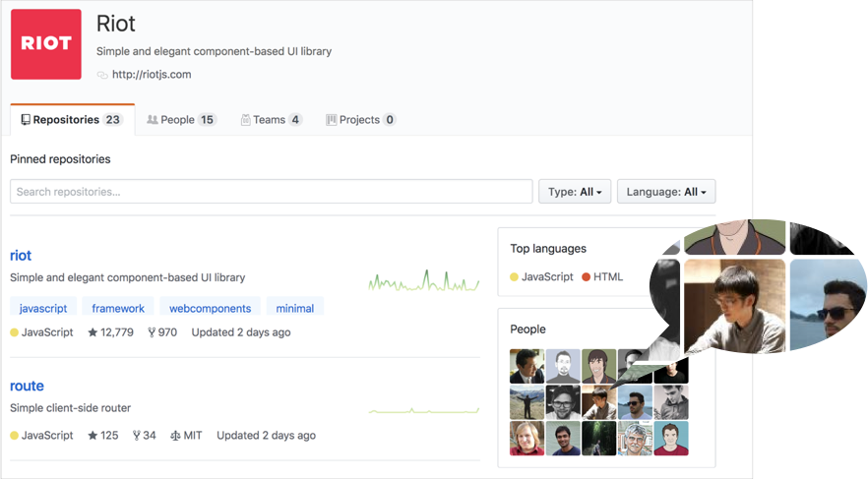Click the repository book icon in Repositories tab
Viewport: 868px width, 479px height.
pyautogui.click(x=26, y=119)
